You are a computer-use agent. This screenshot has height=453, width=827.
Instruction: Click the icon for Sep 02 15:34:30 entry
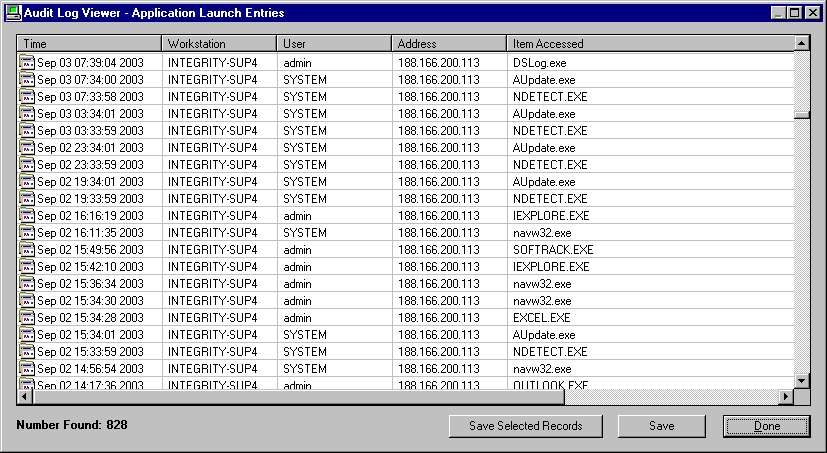(x=27, y=300)
